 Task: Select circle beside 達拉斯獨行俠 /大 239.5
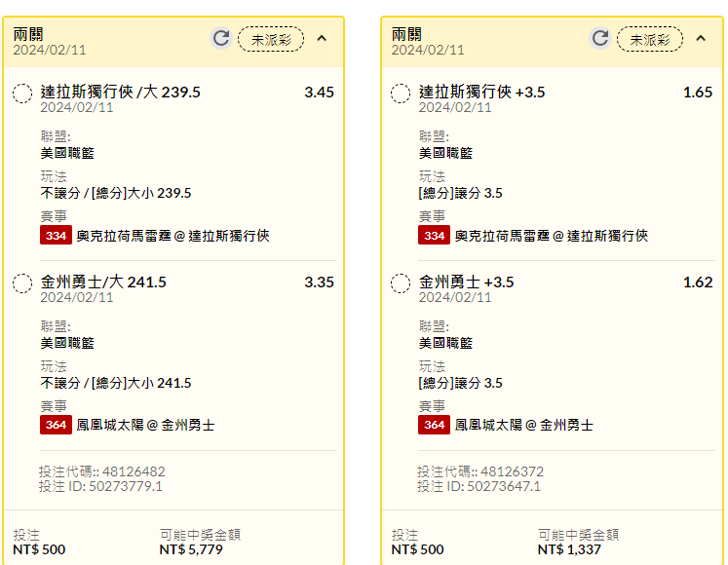pos(22,94)
